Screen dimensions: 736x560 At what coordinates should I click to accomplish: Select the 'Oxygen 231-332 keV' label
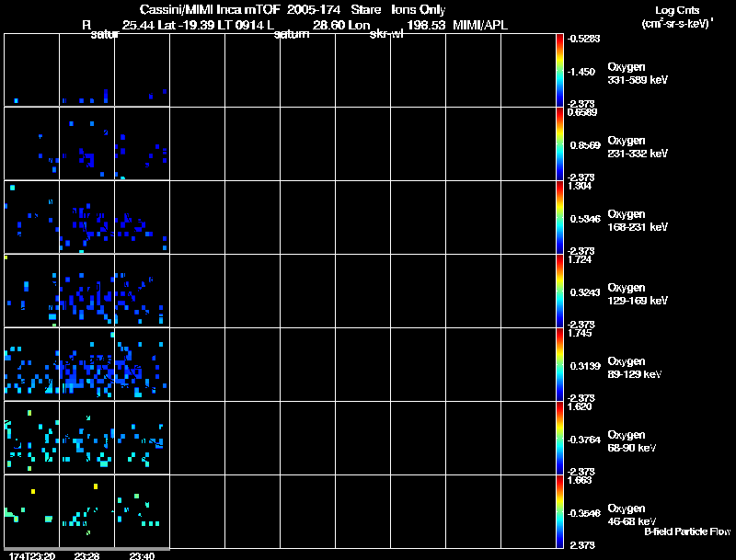[638, 147]
